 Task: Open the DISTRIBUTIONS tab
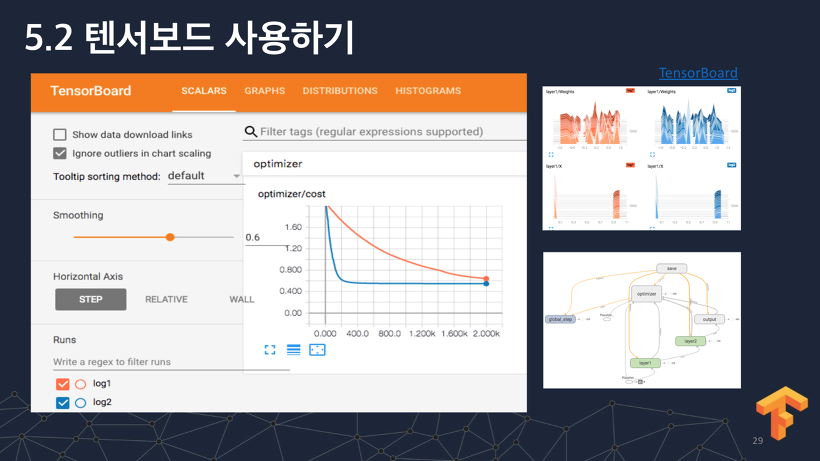(x=340, y=91)
